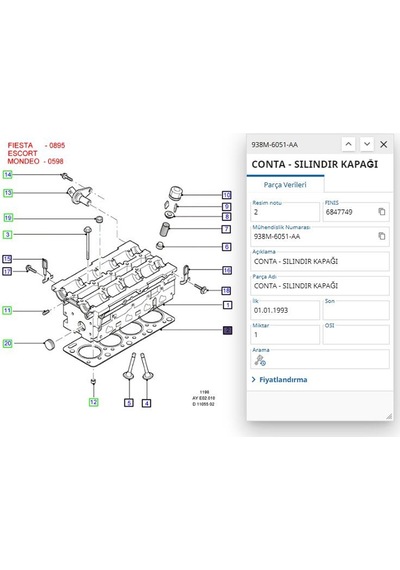
Task: Select diagram callout 6
Action: point(227,247)
